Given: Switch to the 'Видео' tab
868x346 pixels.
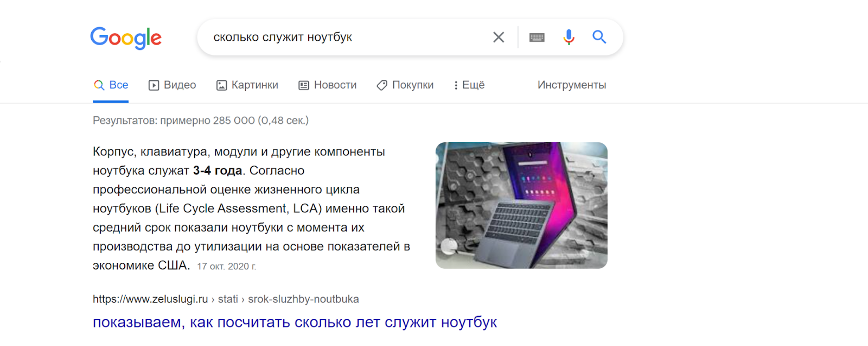Looking at the screenshot, I should click(173, 85).
